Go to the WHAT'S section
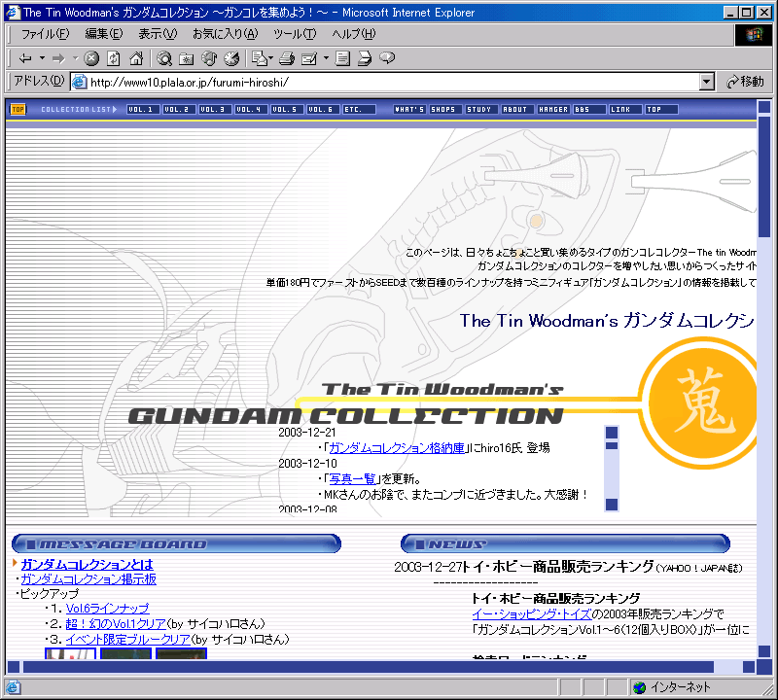 (x=409, y=109)
